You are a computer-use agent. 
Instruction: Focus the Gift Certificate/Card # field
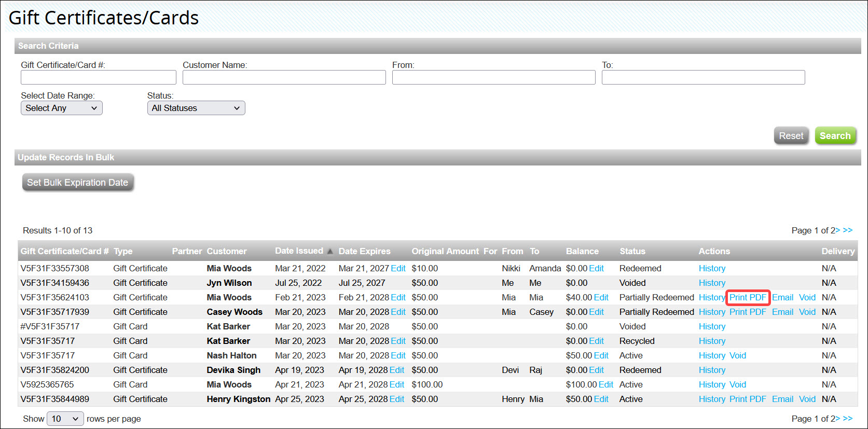pos(98,77)
